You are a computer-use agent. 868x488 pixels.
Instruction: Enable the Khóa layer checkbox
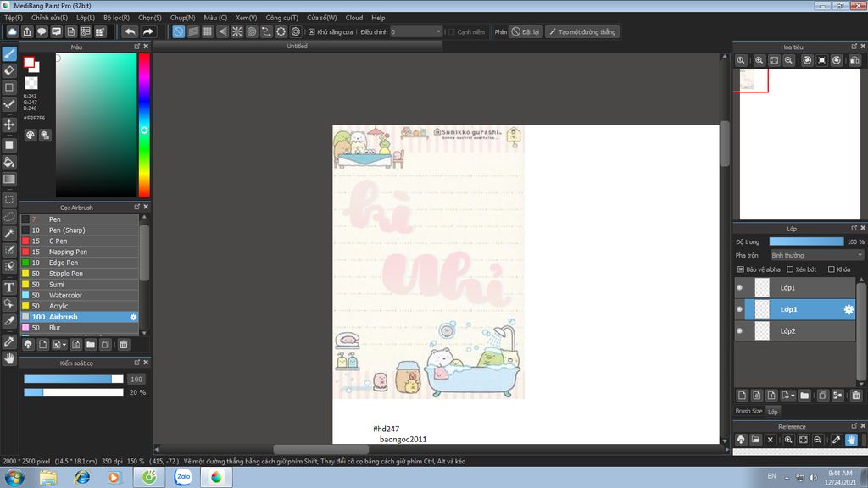tap(831, 269)
